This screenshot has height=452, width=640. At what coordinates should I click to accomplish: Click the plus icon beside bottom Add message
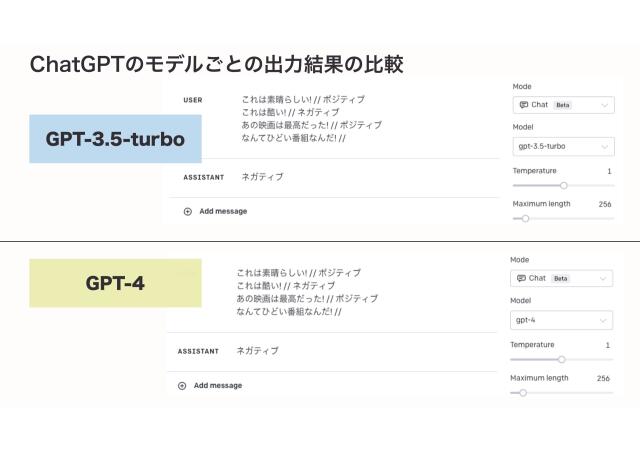(182, 386)
